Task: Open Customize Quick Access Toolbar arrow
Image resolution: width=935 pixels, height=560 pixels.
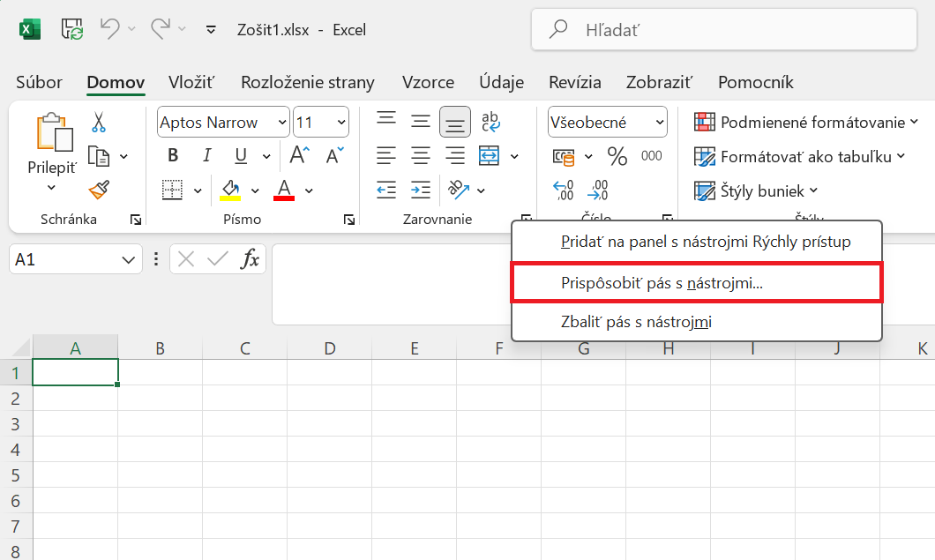Action: tap(211, 29)
